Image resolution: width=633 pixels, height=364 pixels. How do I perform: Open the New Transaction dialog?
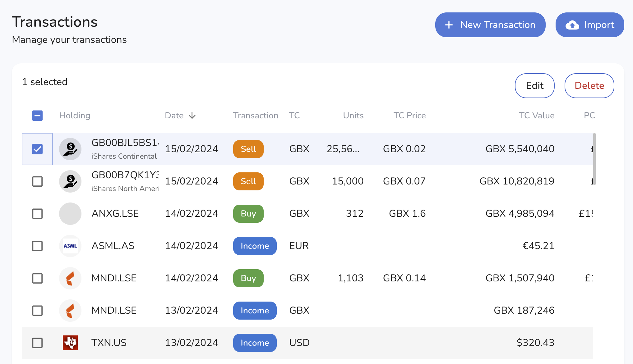tap(490, 25)
